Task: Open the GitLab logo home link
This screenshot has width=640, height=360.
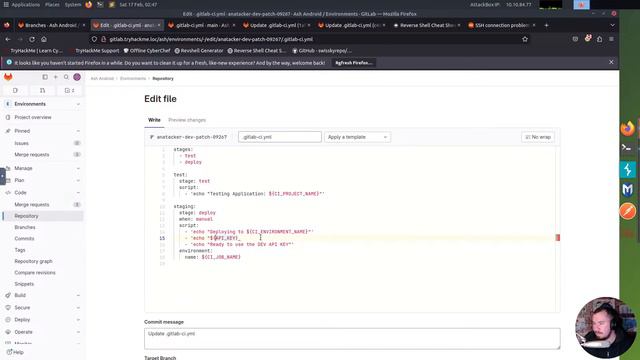Action: click(8, 77)
